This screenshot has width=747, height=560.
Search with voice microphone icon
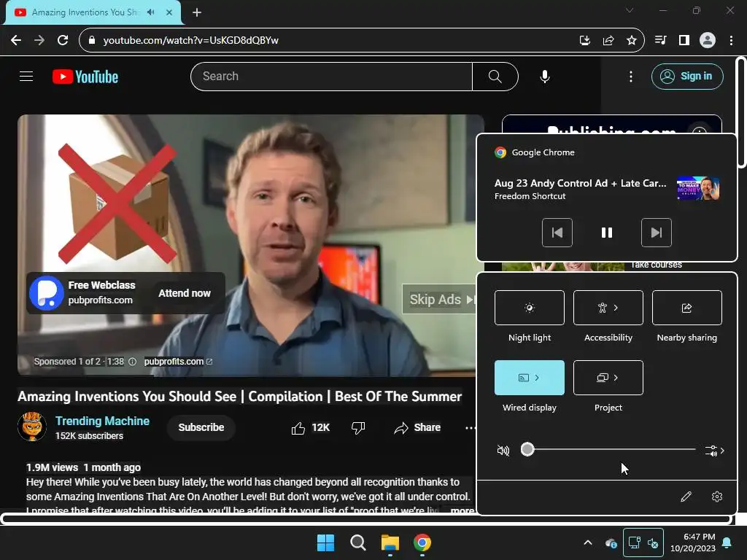(x=545, y=76)
